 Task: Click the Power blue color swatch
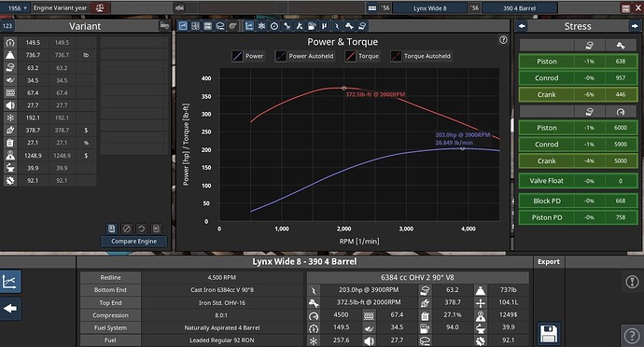click(237, 56)
